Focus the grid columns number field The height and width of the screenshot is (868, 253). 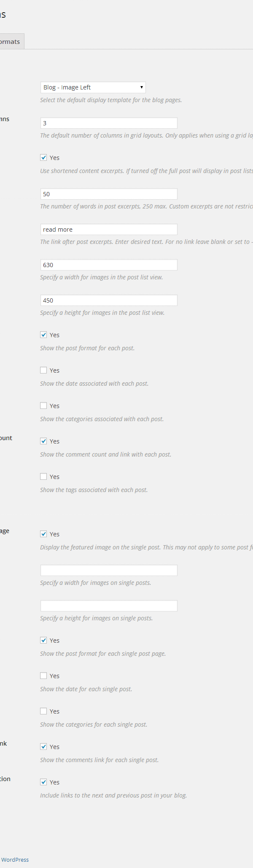click(109, 123)
